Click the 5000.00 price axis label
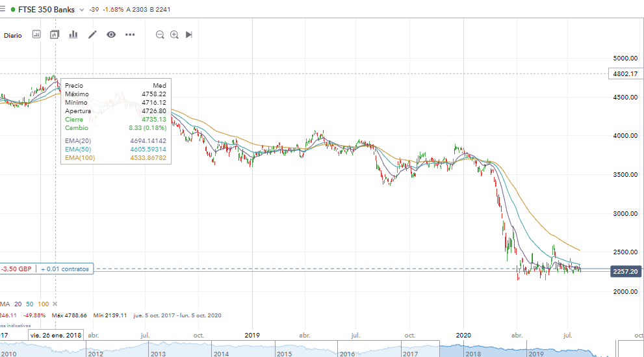 [625, 59]
